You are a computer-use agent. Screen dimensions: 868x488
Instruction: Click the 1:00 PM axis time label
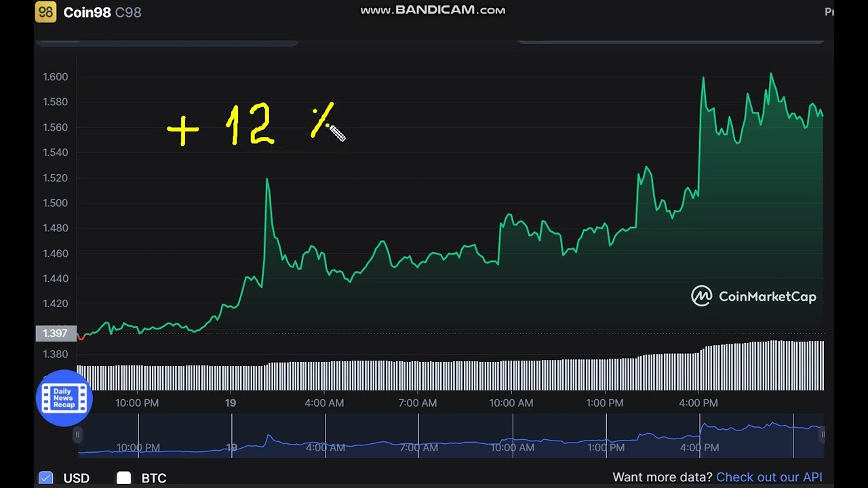pos(605,403)
